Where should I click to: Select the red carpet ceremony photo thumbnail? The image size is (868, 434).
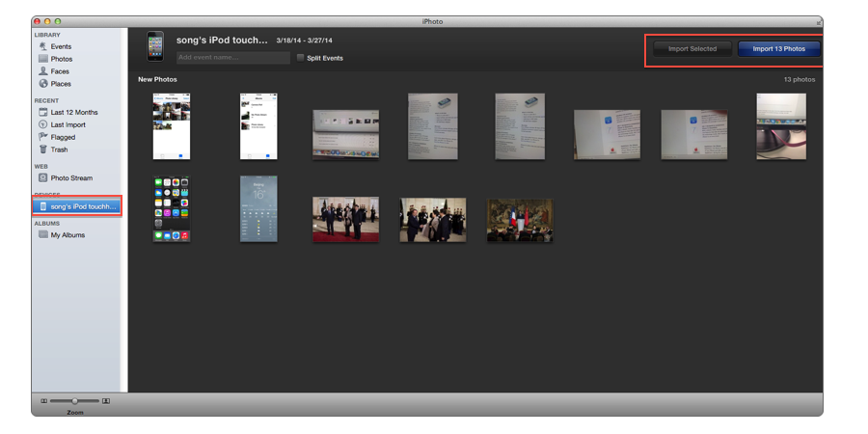tap(346, 220)
